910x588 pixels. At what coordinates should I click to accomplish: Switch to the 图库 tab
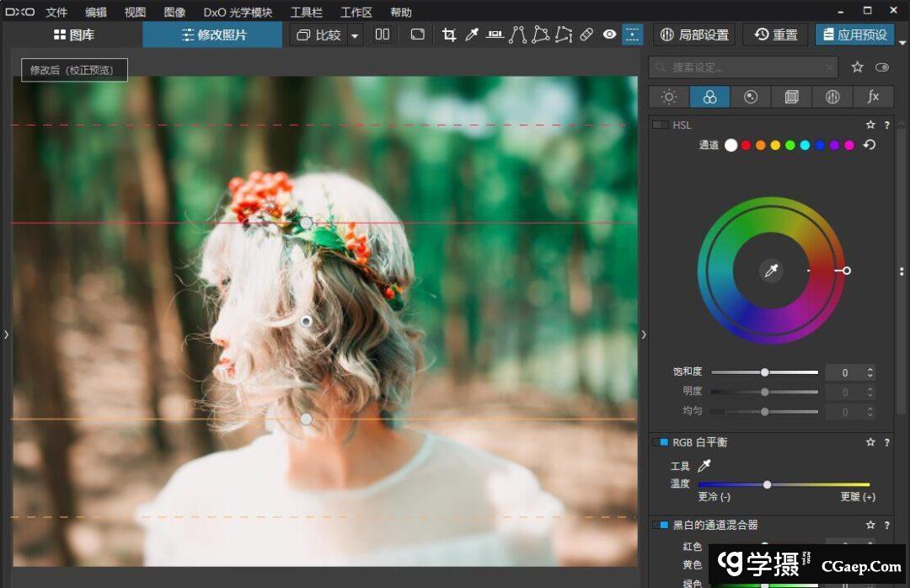(73, 35)
